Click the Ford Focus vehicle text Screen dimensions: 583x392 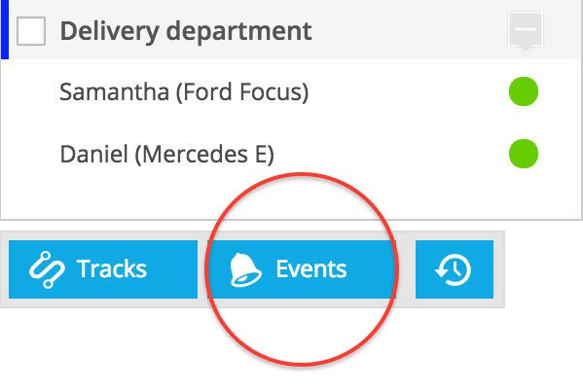tap(242, 91)
